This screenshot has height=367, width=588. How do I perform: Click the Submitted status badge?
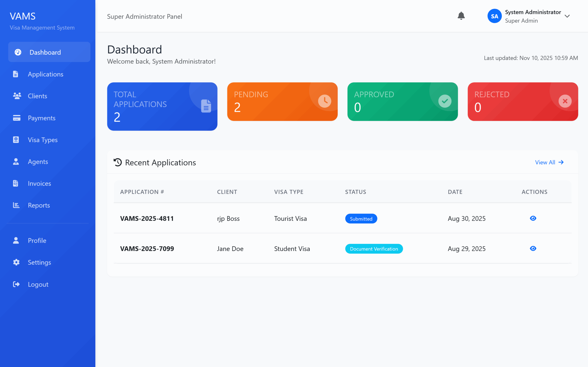[x=361, y=219]
